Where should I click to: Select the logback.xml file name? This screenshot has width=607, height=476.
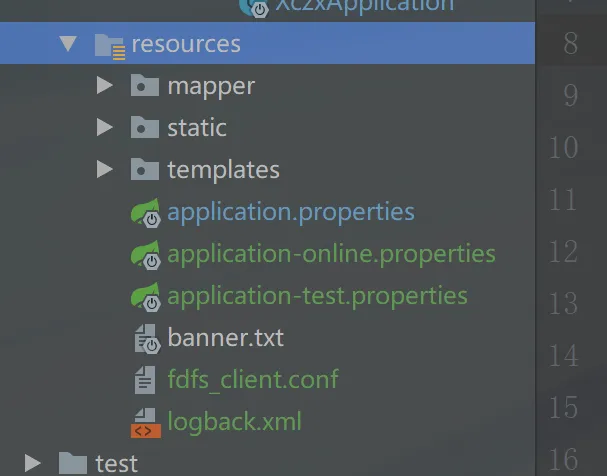point(234,423)
